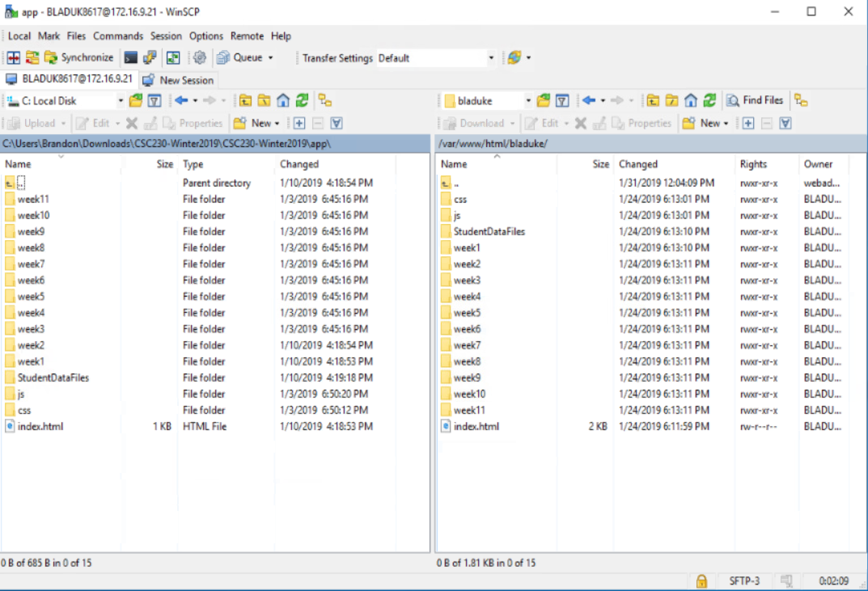Screen dimensions: 868x591
Task: Open Preferences gear icon
Action: tap(199, 58)
